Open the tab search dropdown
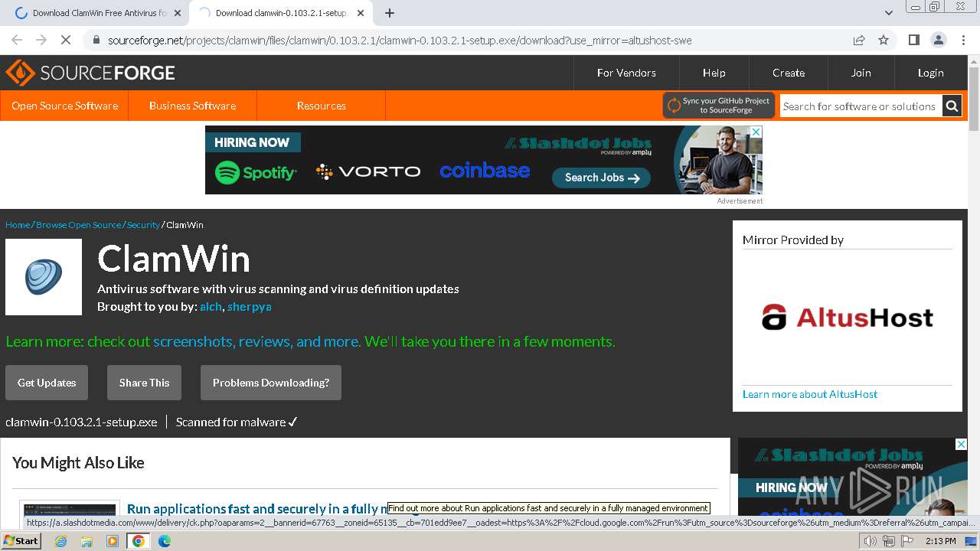Viewport: 980px width, 551px height. coord(888,13)
